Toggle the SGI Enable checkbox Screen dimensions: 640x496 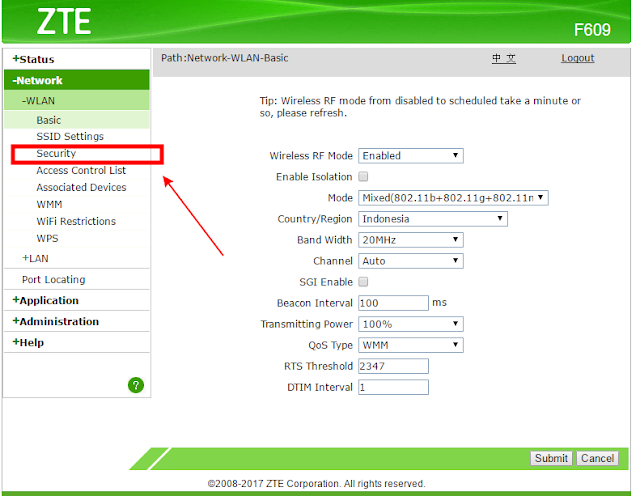pos(363,282)
